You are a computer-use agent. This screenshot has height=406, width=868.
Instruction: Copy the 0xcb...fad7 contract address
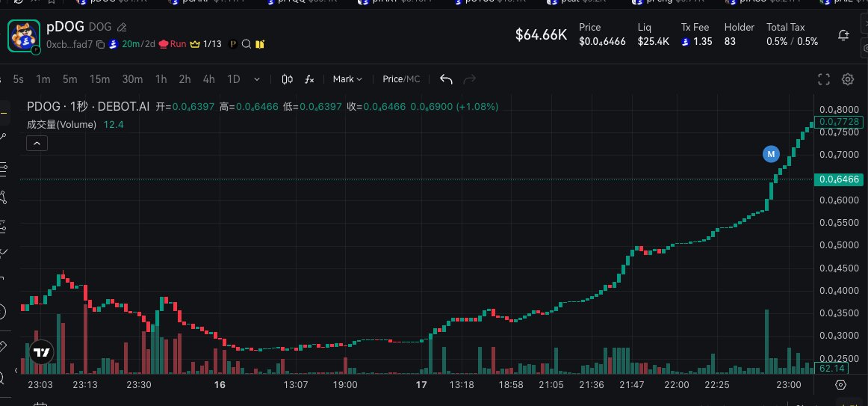pyautogui.click(x=100, y=44)
